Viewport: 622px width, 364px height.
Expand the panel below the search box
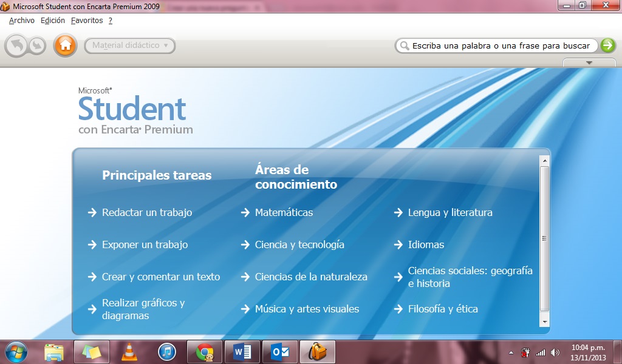589,62
